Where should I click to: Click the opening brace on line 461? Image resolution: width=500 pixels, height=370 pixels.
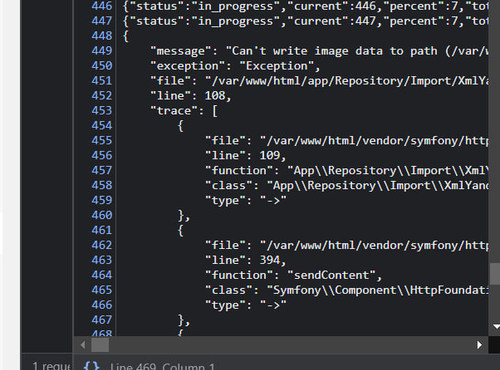[180, 231]
